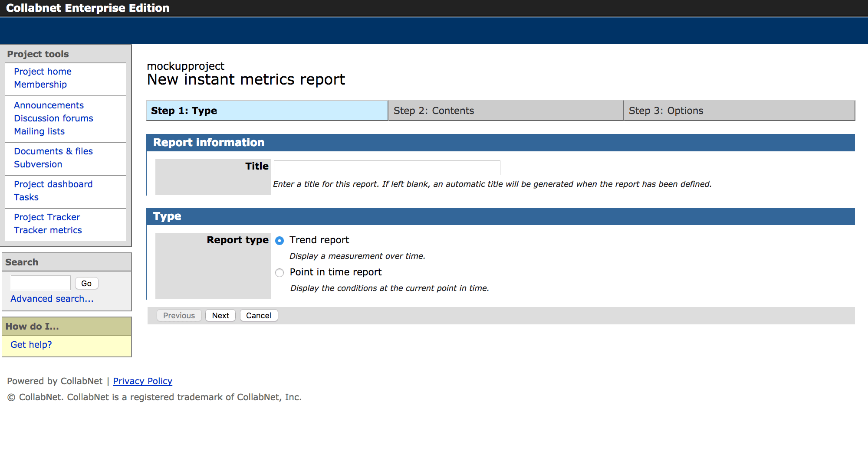
Task: Click the Next button
Action: pyautogui.click(x=220, y=315)
